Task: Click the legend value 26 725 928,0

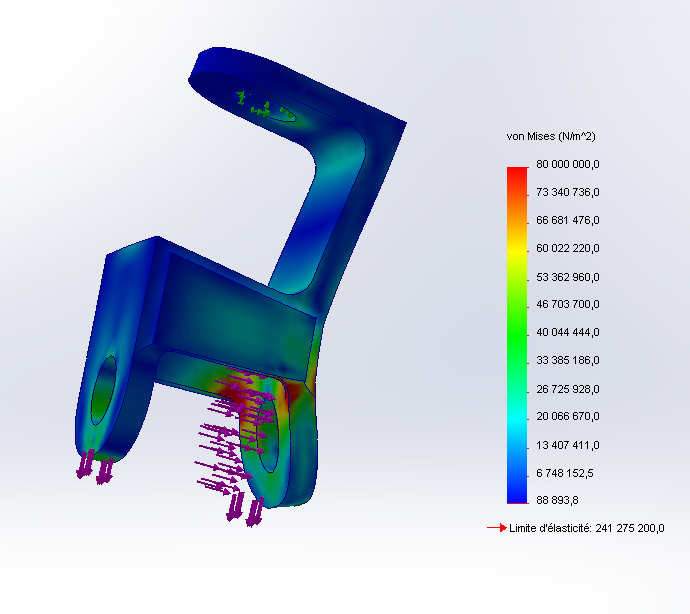Action: click(x=568, y=389)
